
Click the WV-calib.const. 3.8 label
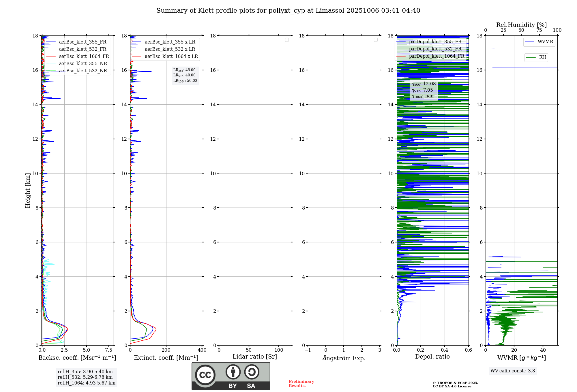[x=512, y=371]
